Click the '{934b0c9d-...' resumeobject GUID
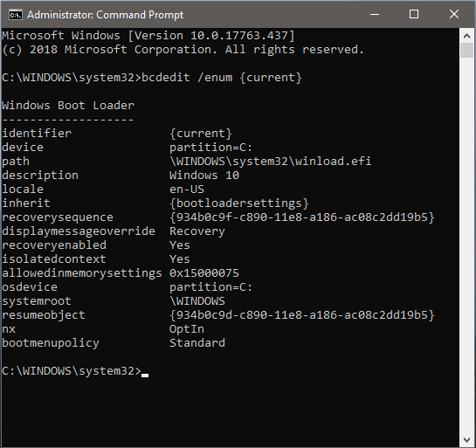This screenshot has width=476, height=448. (302, 314)
